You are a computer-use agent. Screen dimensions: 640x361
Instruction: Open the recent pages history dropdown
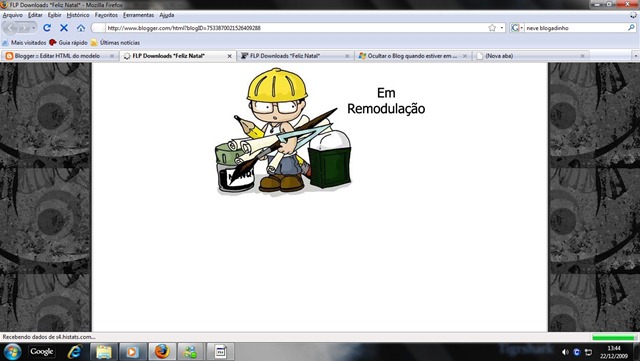coord(33,28)
